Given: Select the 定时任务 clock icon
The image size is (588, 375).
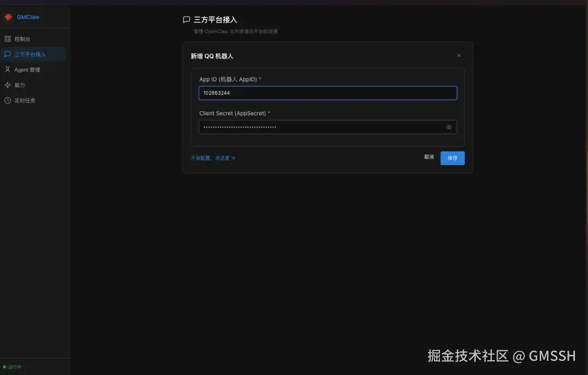Looking at the screenshot, I should point(8,100).
